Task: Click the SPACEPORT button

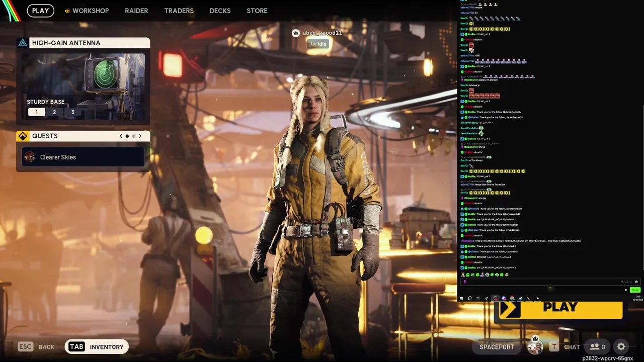Action: tap(497, 347)
